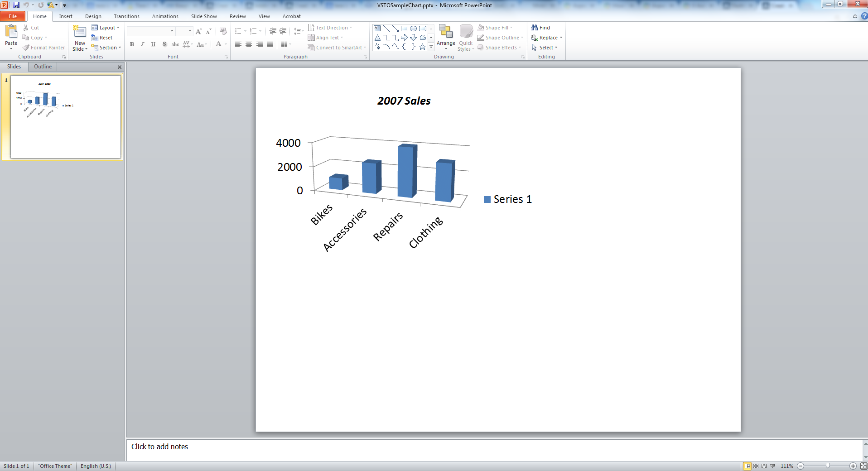This screenshot has height=471, width=868.
Task: Save the presentation from quick access toolbar
Action: [16, 5]
